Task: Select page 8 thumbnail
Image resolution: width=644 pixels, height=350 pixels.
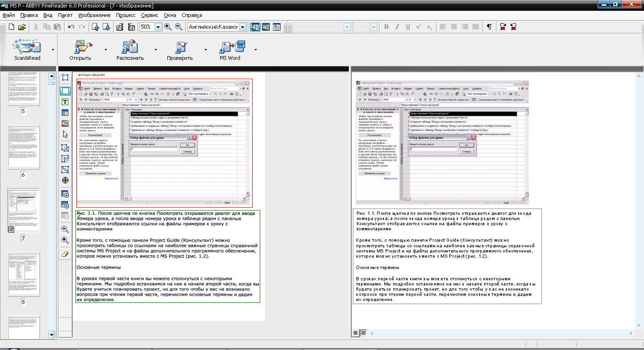Action: [23, 274]
